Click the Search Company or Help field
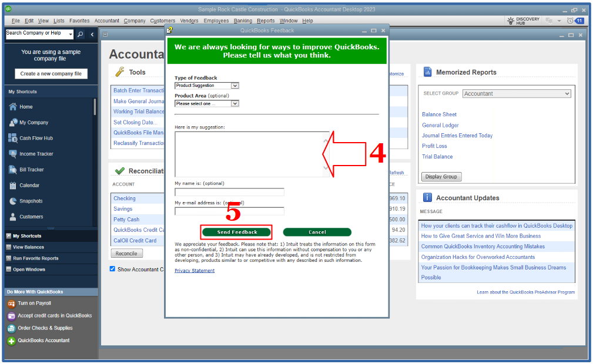The width and height of the screenshot is (593, 364). 36,35
